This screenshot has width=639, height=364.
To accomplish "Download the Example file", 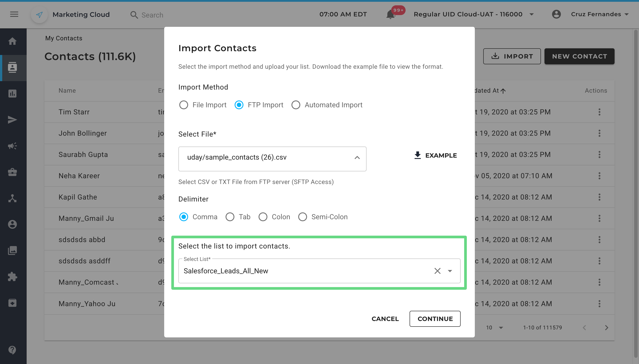I will click(x=435, y=155).
